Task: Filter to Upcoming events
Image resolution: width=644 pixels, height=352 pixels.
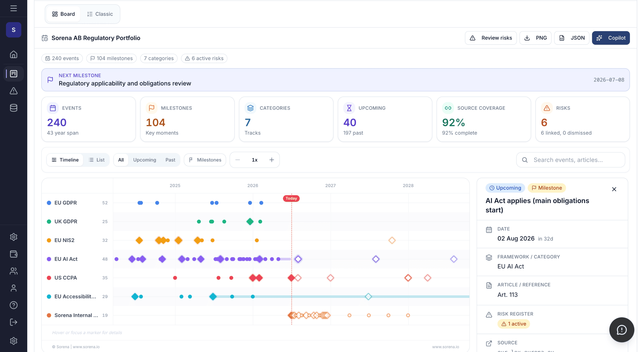Action: pyautogui.click(x=145, y=160)
